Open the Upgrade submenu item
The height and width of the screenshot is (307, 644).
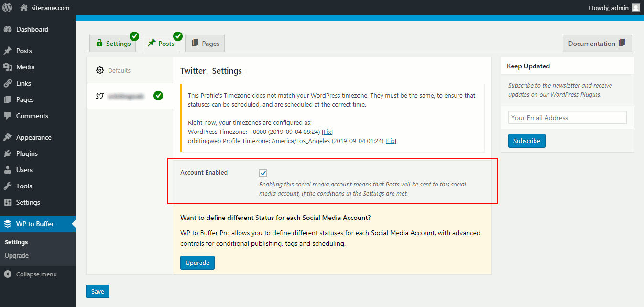tap(17, 256)
